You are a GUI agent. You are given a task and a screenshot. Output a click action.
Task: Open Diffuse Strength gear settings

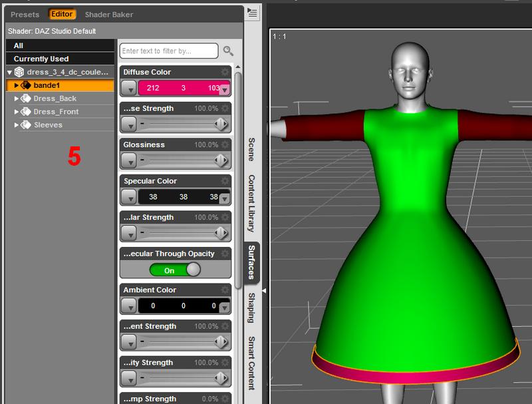coord(225,108)
